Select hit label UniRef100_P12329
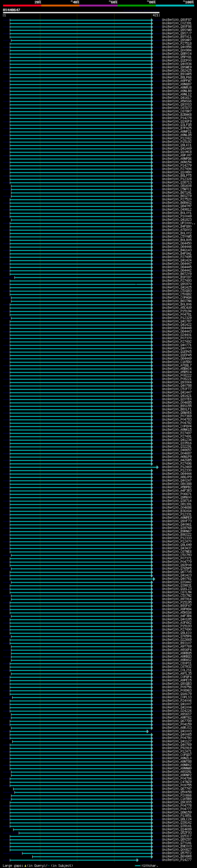This screenshot has height=868, width=197. [176, 318]
